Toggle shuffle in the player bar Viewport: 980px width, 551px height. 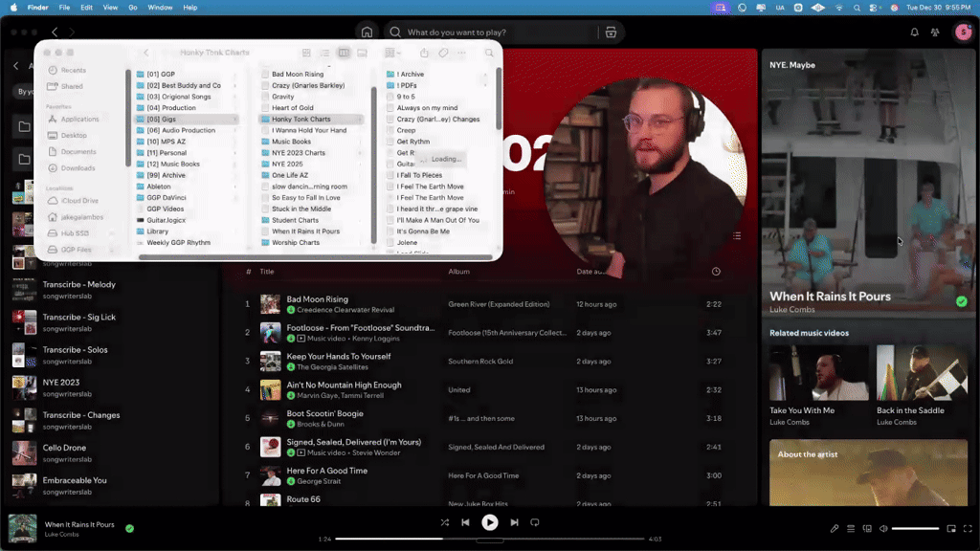pyautogui.click(x=444, y=522)
